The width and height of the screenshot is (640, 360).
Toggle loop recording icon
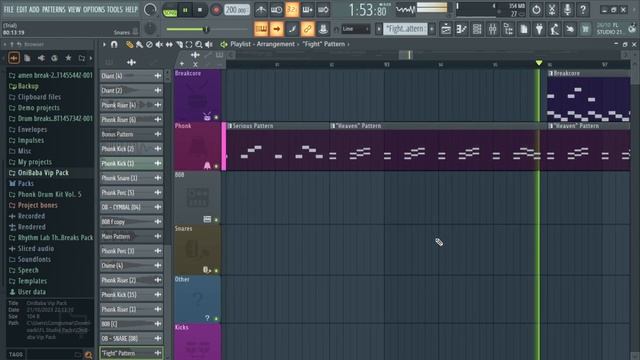pyautogui.click(x=323, y=9)
